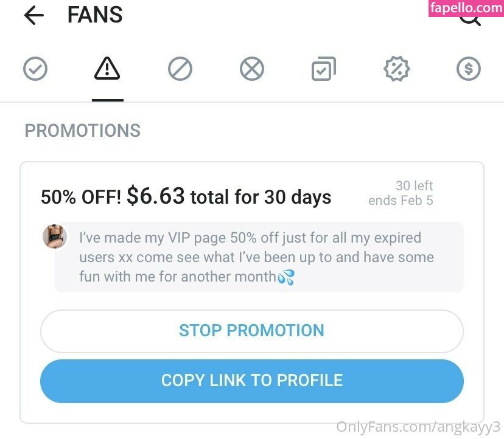
Task: Go back using the arrow beside FANS
Action: [x=33, y=15]
